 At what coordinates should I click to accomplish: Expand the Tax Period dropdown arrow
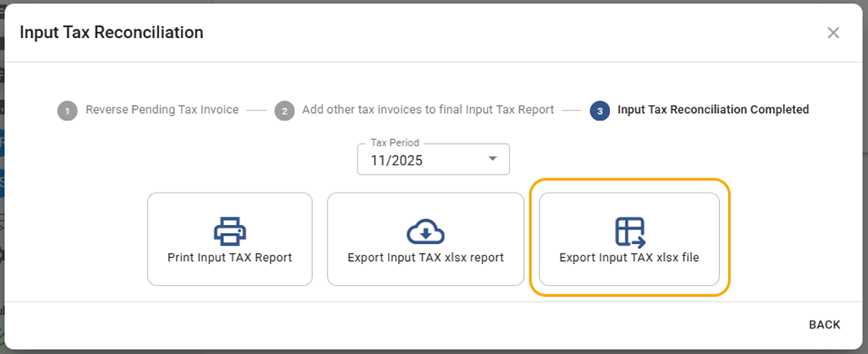(492, 159)
